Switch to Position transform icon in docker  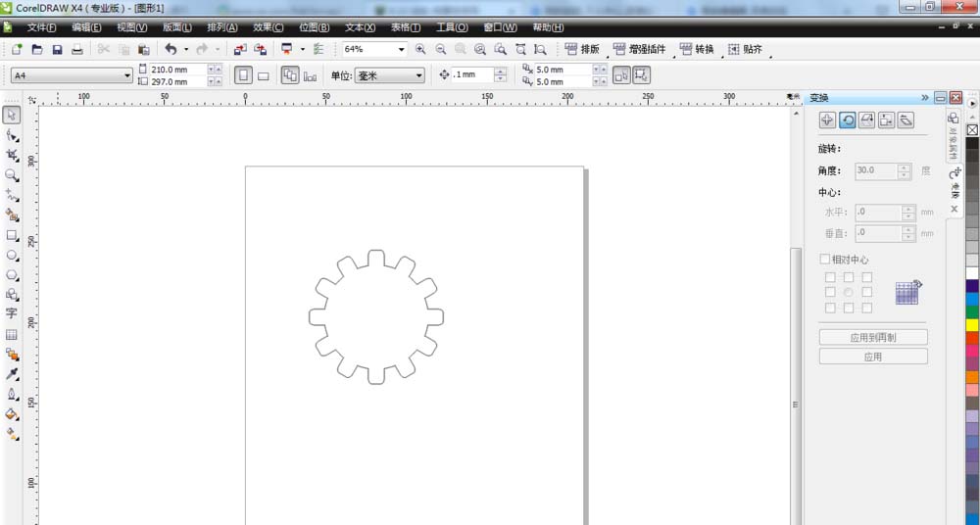[x=827, y=120]
